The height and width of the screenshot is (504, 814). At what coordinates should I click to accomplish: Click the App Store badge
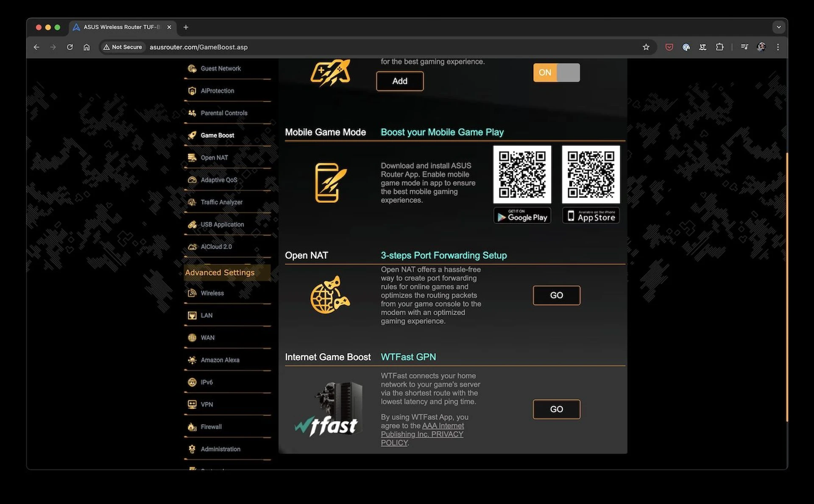coord(591,216)
